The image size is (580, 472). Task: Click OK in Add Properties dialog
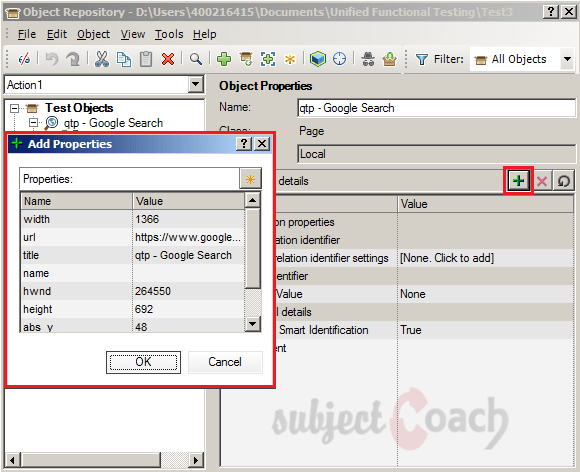(x=143, y=362)
